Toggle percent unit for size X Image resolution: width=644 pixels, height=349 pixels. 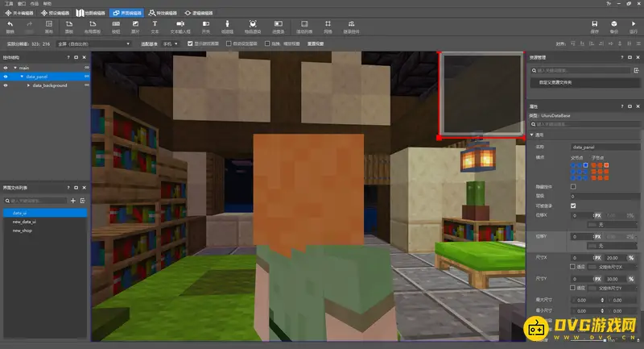[631, 258]
